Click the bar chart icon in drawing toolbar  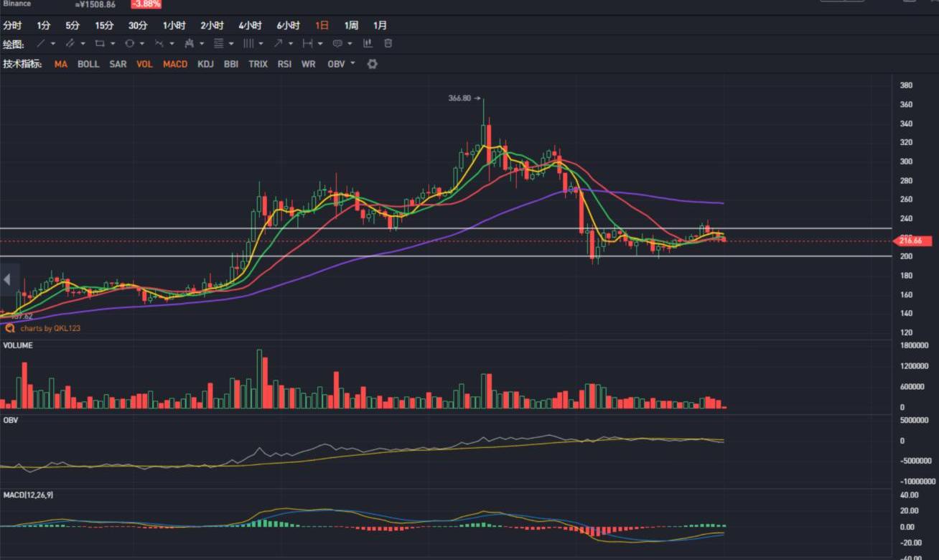point(368,44)
